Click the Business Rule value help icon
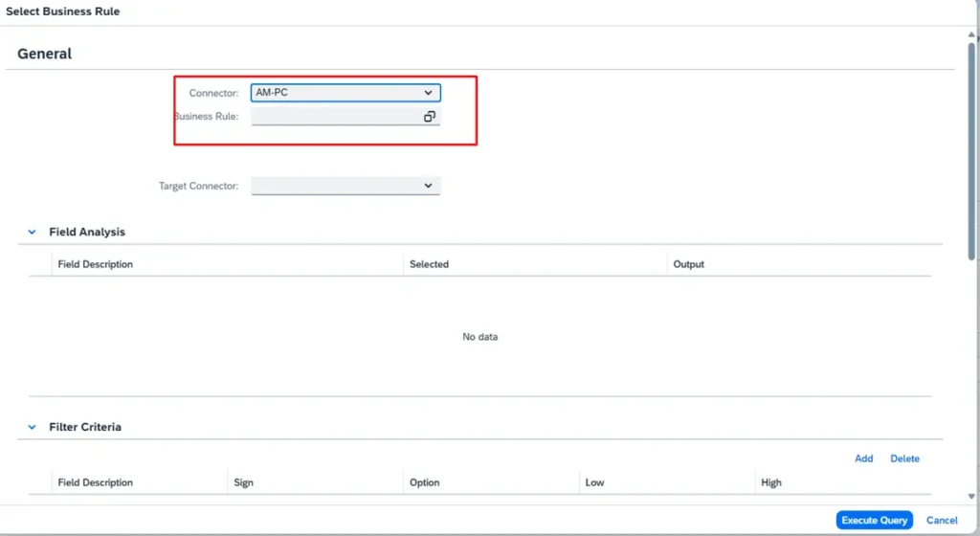 [430, 117]
